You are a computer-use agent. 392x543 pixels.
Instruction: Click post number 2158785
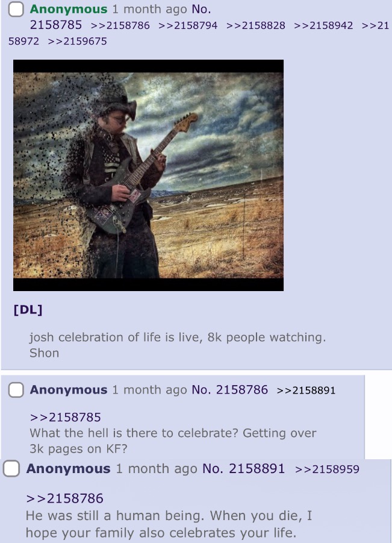coord(56,25)
